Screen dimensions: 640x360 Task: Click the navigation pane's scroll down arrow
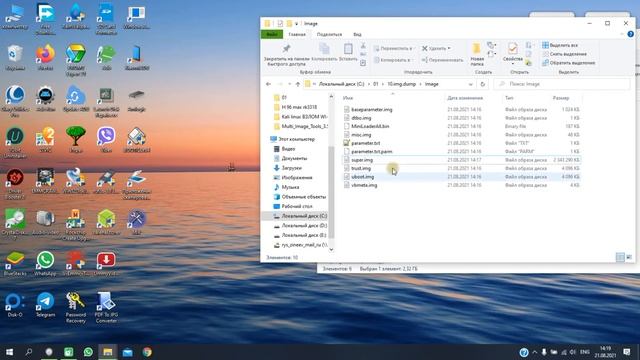[331, 249]
